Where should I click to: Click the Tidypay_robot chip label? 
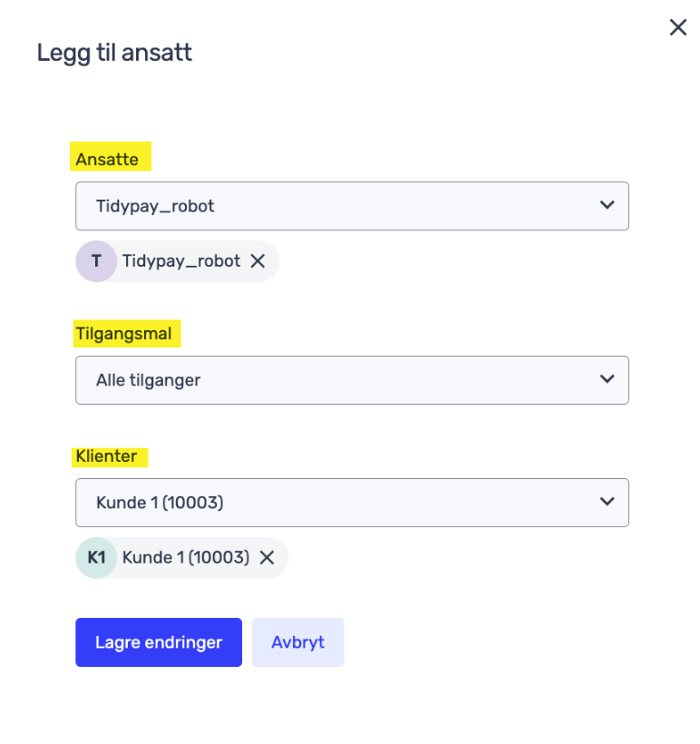coord(181,261)
